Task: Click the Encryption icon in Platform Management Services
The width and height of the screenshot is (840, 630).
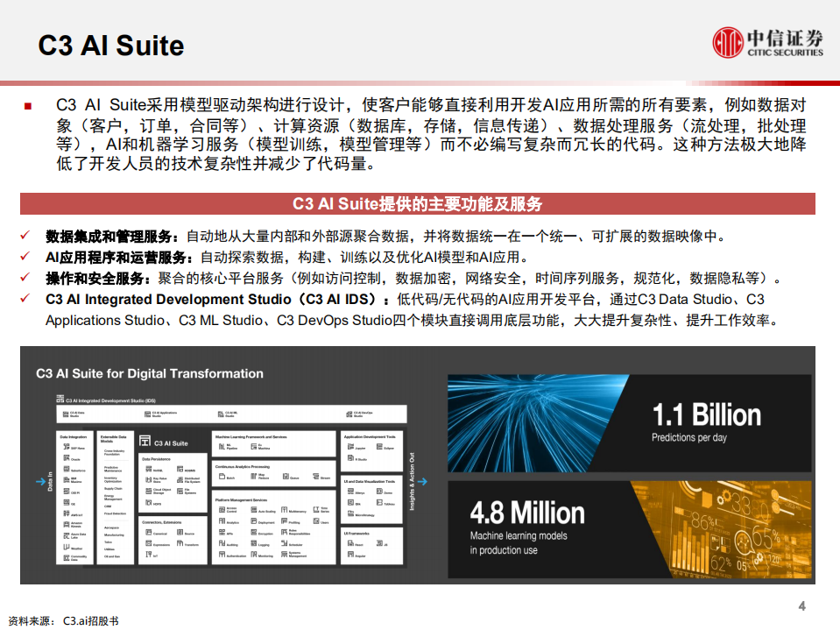Action: click(252, 532)
